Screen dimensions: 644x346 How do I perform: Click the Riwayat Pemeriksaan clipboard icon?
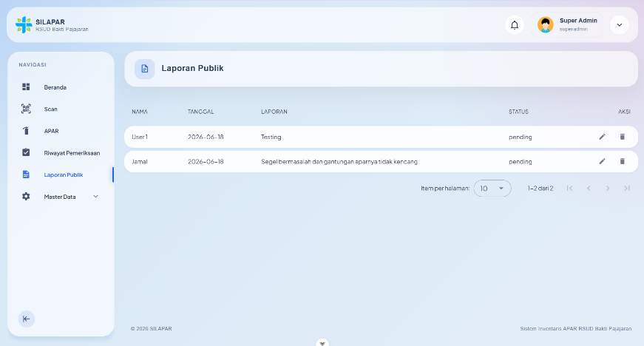[x=26, y=152]
